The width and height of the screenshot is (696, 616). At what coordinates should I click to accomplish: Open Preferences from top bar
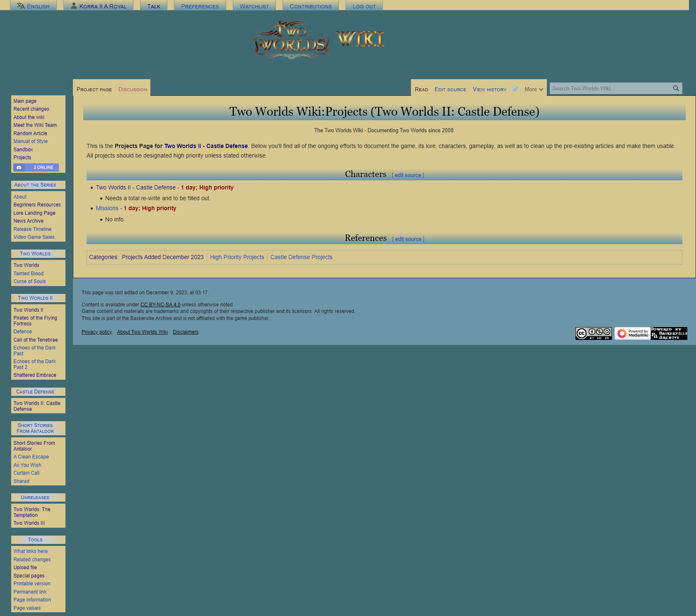click(200, 6)
